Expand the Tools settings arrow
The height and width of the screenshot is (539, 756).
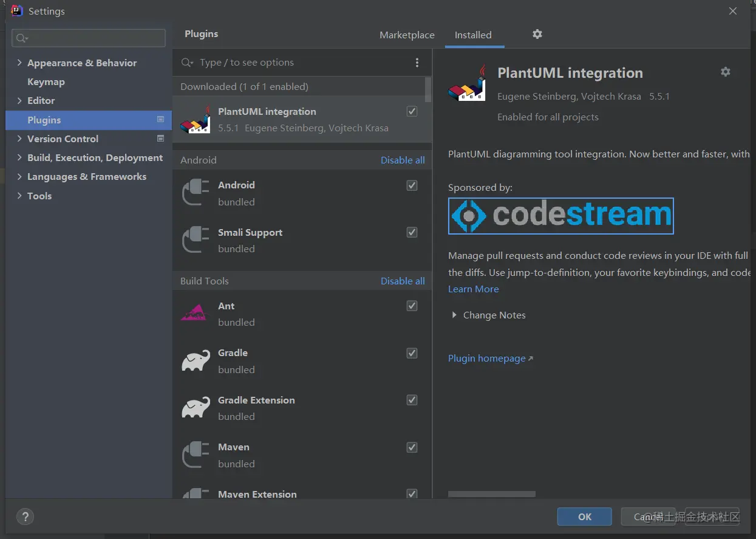pyautogui.click(x=19, y=196)
